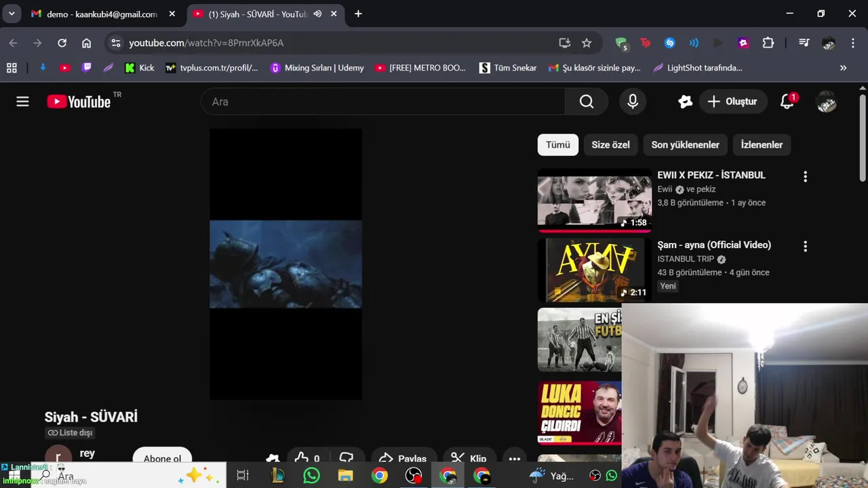Viewport: 868px width, 488px height.
Task: Open the Chrome three-dot menu
Action: click(x=852, y=43)
